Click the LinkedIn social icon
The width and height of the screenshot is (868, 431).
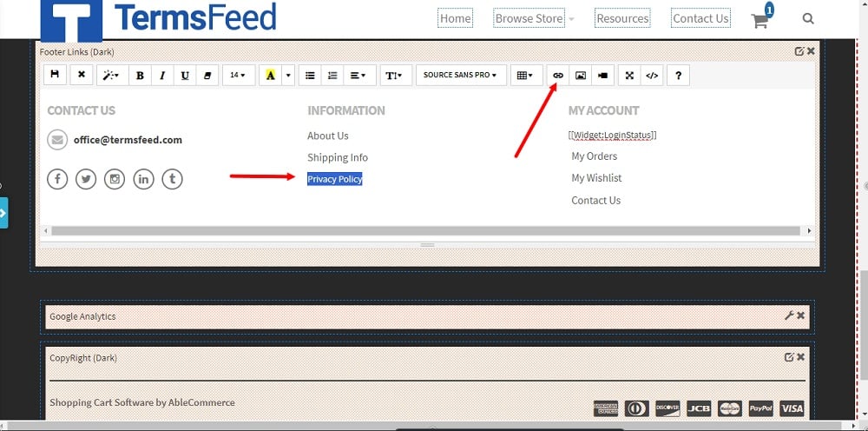coord(143,179)
